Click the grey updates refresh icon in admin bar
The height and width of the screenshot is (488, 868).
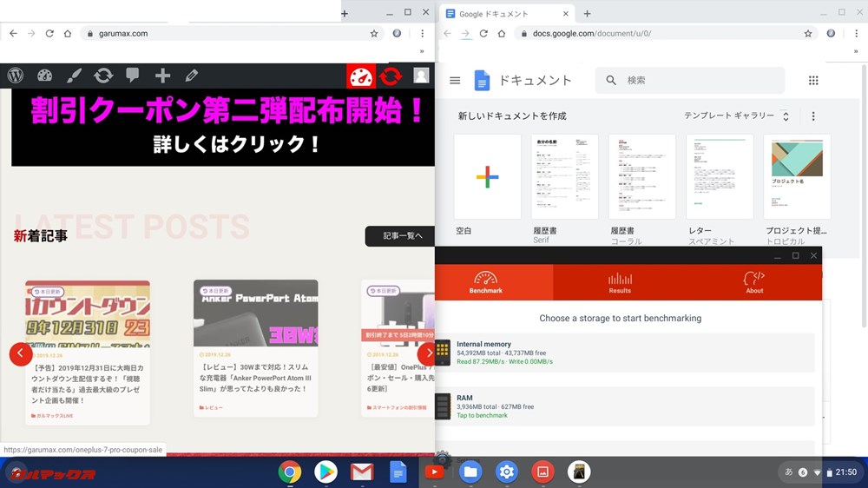coord(103,76)
